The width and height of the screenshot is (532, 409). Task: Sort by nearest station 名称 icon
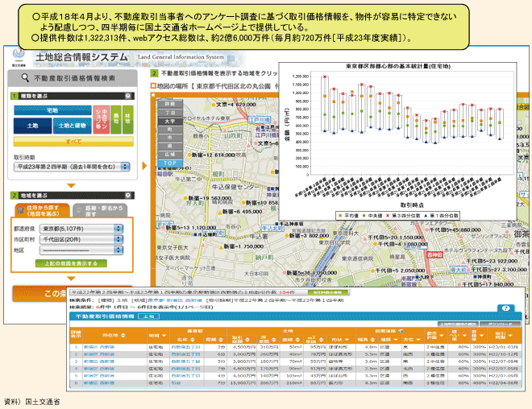tap(193, 340)
